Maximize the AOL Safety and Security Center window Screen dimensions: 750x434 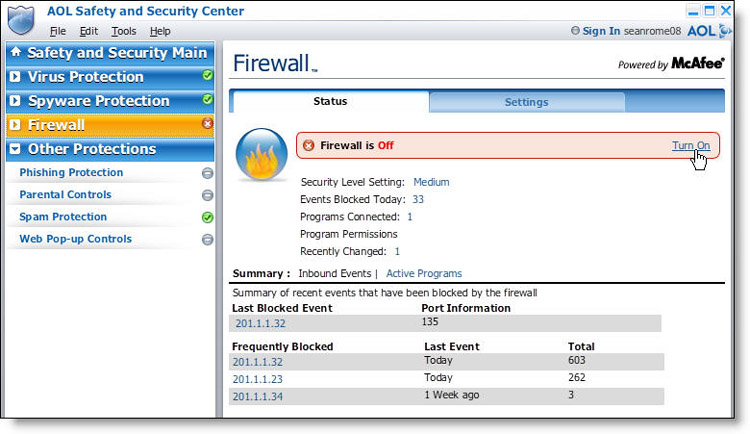709,11
